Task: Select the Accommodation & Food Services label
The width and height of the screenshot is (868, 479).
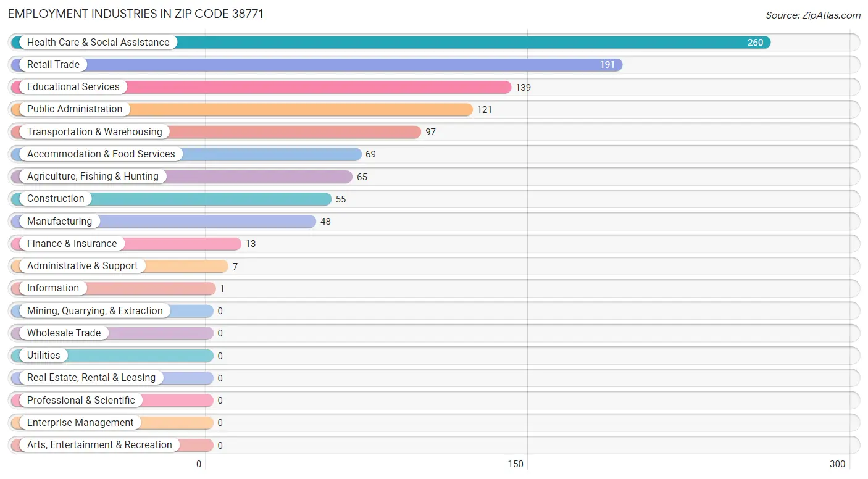Action: [101, 154]
